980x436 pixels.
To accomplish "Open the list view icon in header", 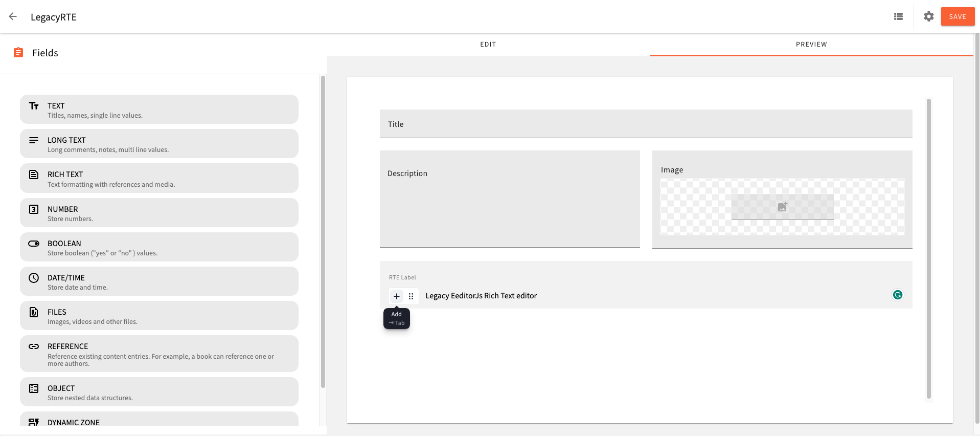I will pyautogui.click(x=898, y=17).
